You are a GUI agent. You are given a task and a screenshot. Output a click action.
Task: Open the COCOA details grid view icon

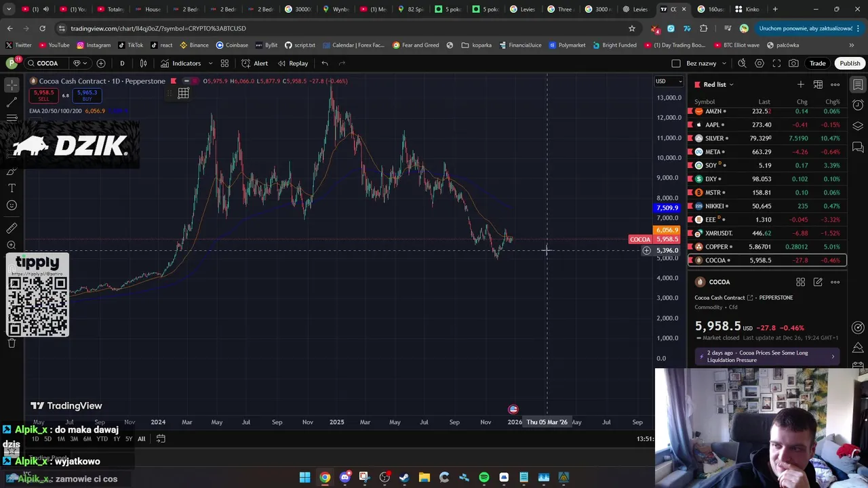click(800, 282)
